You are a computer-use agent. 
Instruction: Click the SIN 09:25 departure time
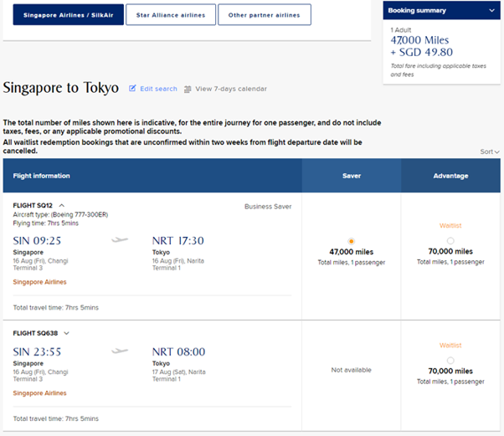tap(37, 241)
